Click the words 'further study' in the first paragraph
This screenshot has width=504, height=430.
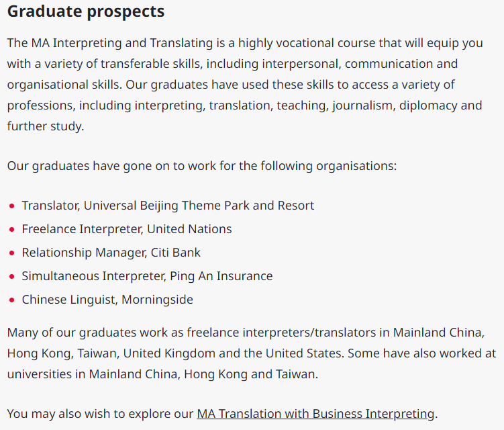44,126
